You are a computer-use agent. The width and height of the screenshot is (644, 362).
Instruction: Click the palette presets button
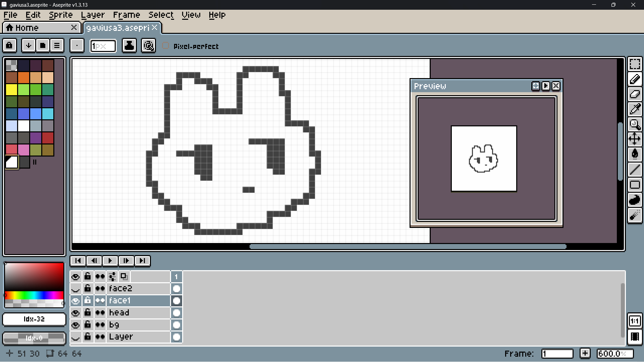43,46
